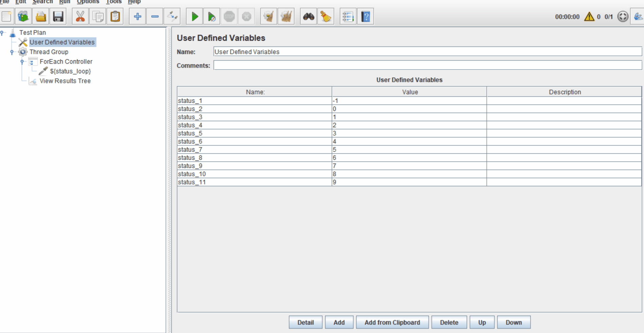This screenshot has height=333, width=644.
Task: Click the Down button
Action: click(x=514, y=322)
